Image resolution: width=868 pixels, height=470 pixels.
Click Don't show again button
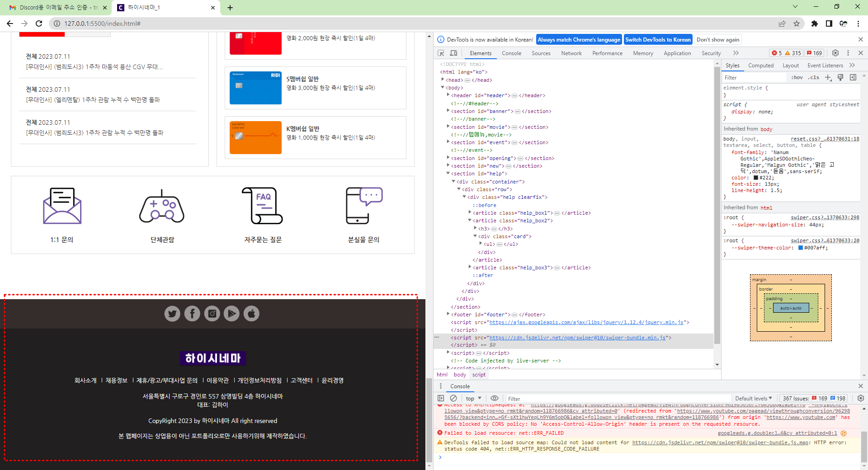[718, 40]
